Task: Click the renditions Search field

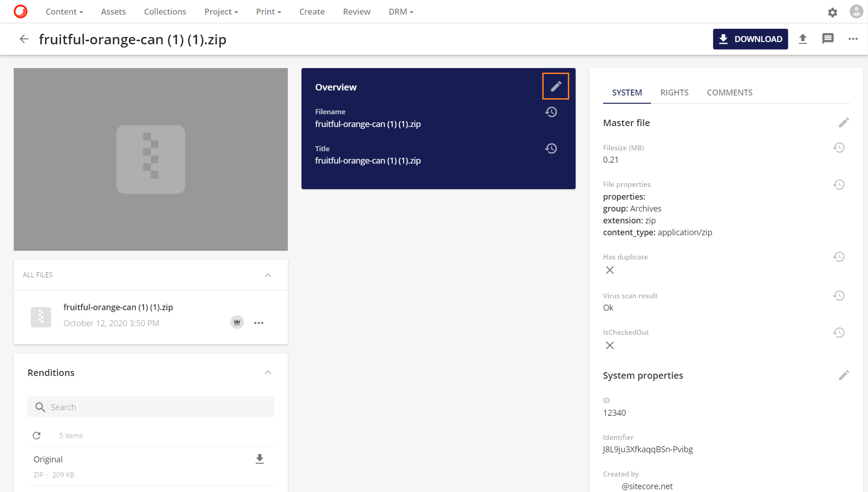Action: click(151, 407)
